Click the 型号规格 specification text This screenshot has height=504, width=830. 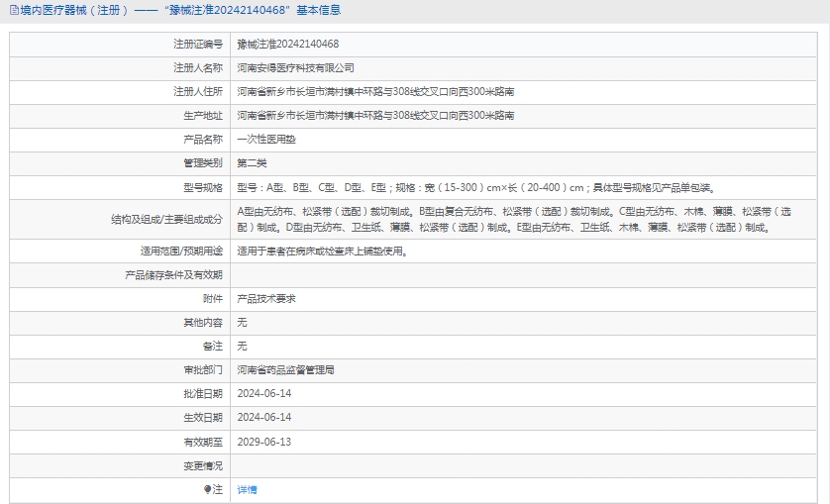click(475, 187)
